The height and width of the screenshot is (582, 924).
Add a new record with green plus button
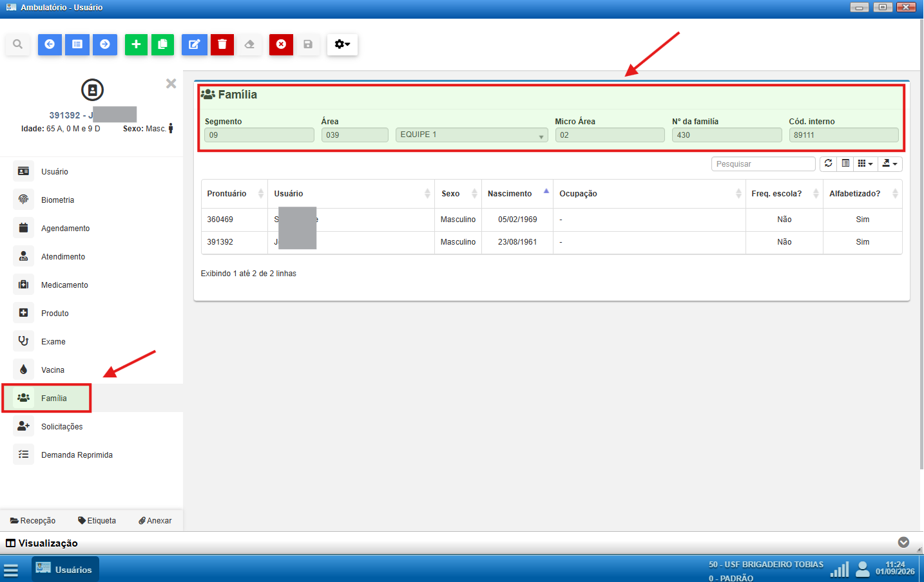pos(136,44)
